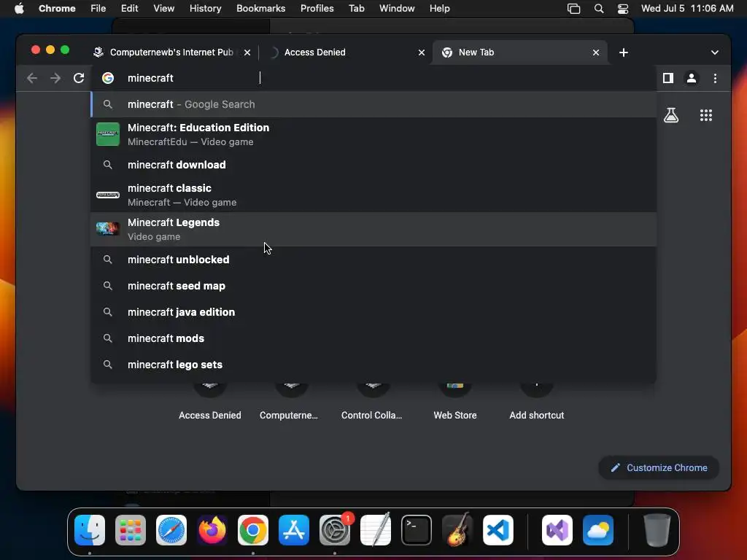Open the Window menu

click(397, 9)
